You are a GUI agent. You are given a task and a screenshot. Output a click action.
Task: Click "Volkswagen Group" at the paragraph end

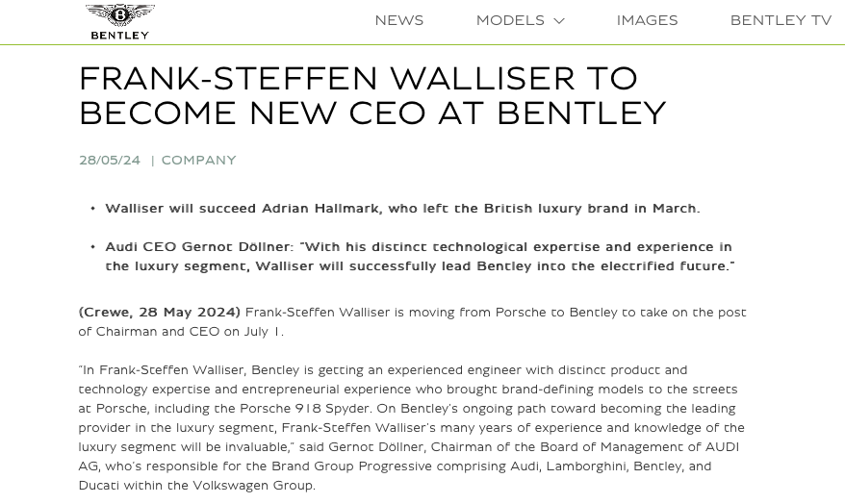[x=253, y=485]
